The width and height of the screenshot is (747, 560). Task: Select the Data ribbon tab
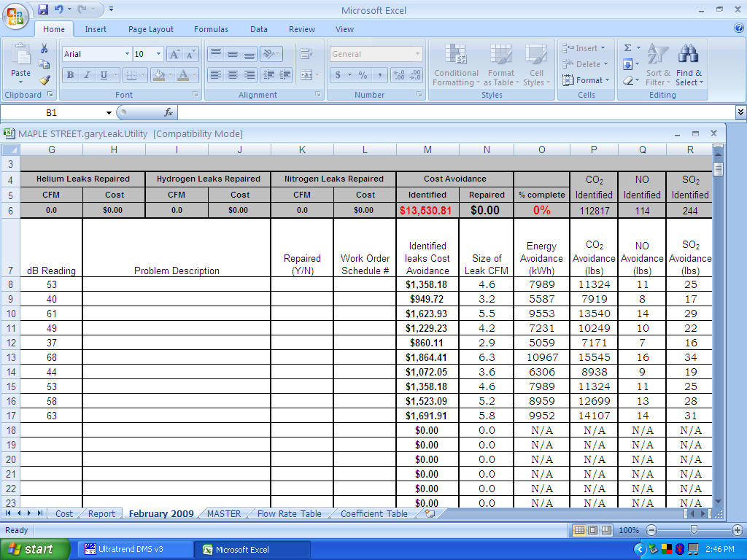(259, 29)
